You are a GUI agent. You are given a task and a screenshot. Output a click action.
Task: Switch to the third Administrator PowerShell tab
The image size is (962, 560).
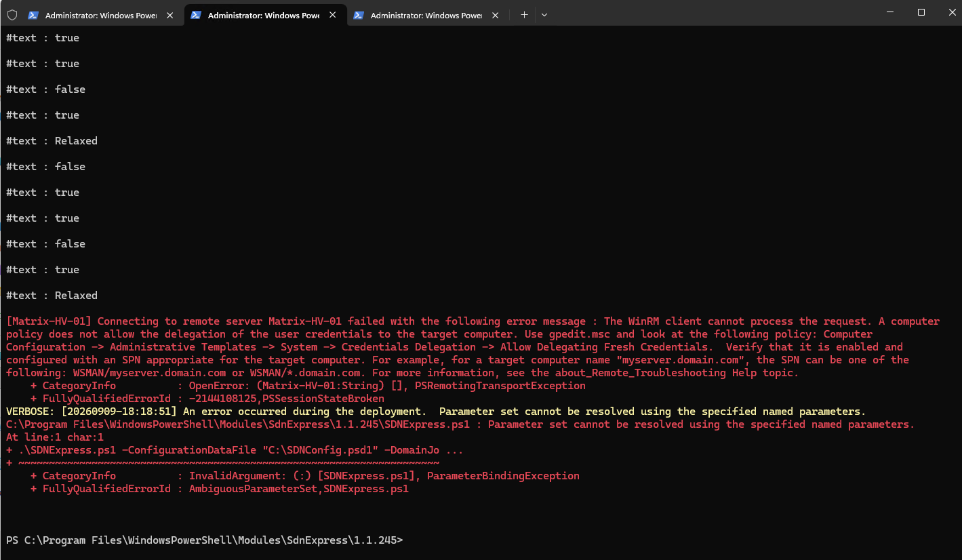click(x=426, y=15)
